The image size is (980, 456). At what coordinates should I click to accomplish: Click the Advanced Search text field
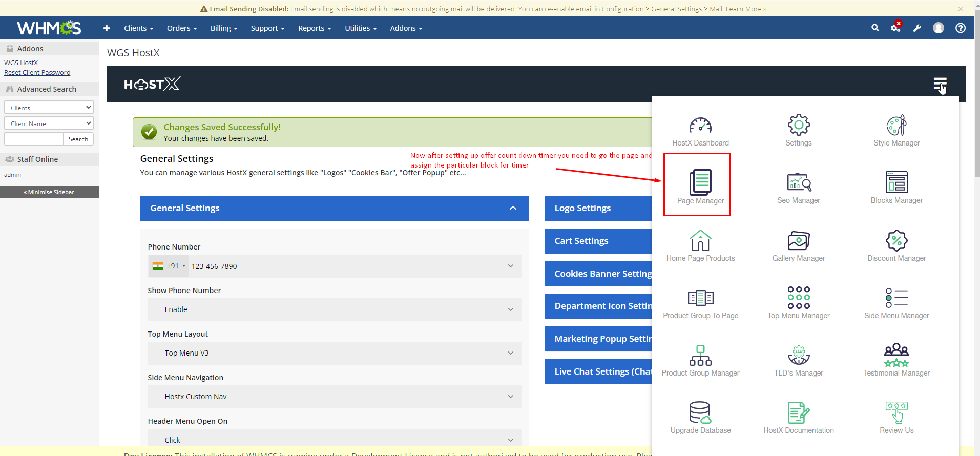(x=34, y=139)
